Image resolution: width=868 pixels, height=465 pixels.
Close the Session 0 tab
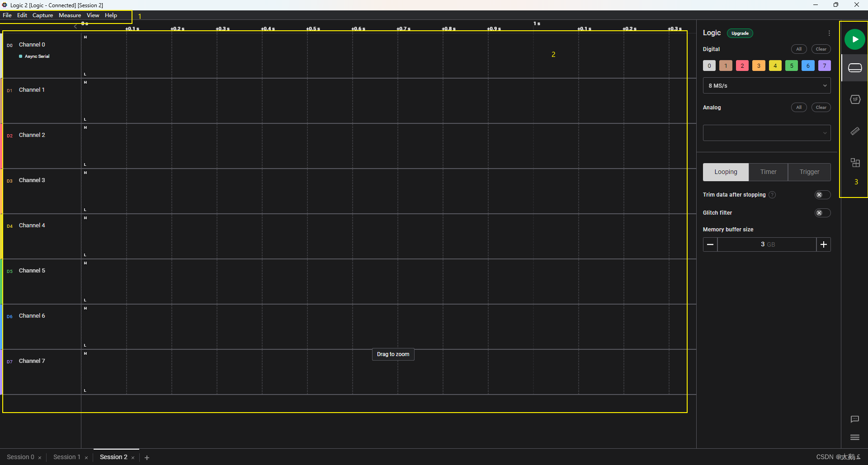point(40,458)
